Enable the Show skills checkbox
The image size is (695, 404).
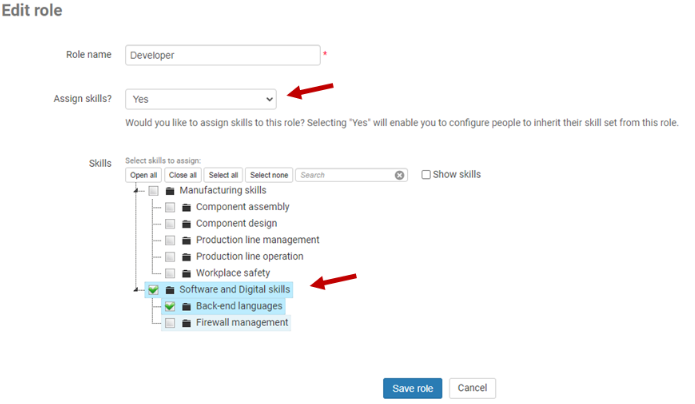click(426, 175)
